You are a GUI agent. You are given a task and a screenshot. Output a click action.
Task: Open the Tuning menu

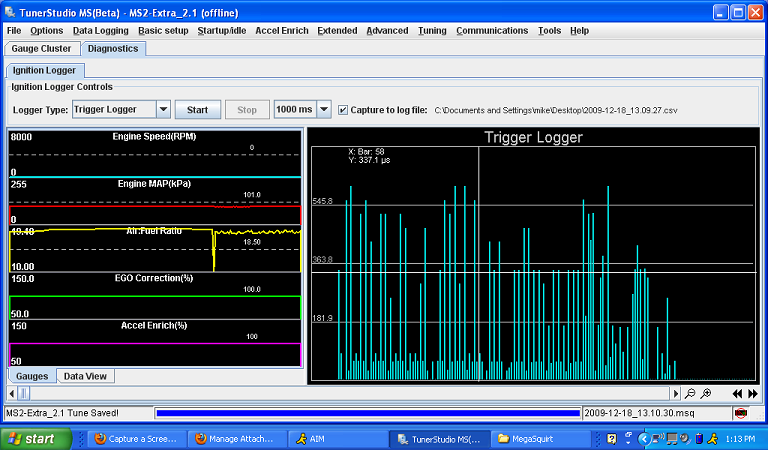[x=432, y=31]
